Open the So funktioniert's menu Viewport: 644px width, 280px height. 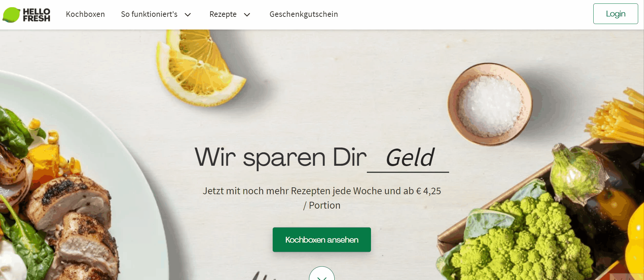[149, 14]
